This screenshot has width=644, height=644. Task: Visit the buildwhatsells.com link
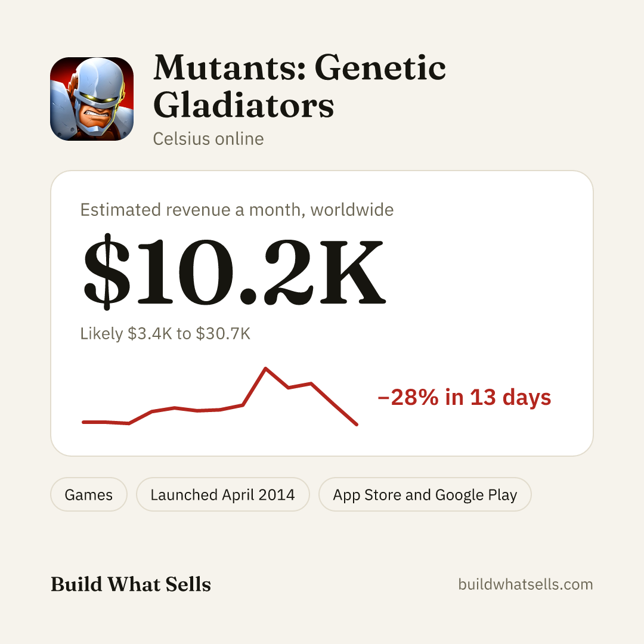coord(525,584)
